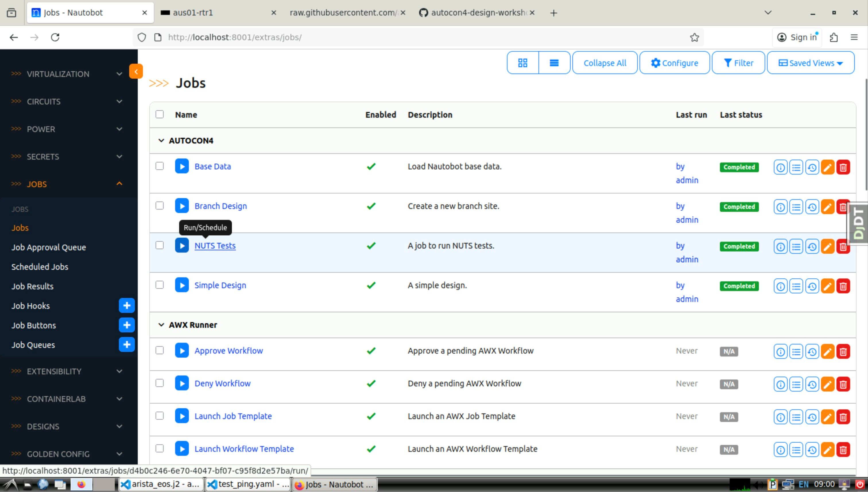Click delete icon for Simple Design job
The width and height of the screenshot is (868, 492).
coord(843,286)
